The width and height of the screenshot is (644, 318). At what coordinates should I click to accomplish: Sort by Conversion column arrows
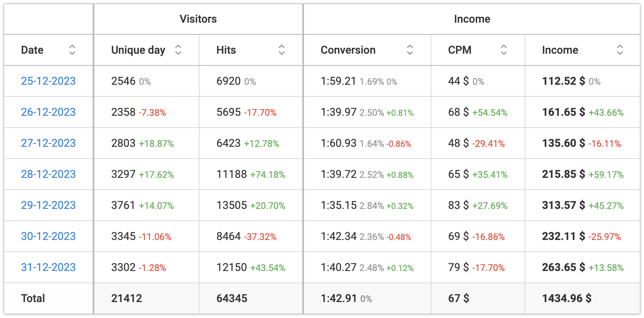tap(410, 50)
